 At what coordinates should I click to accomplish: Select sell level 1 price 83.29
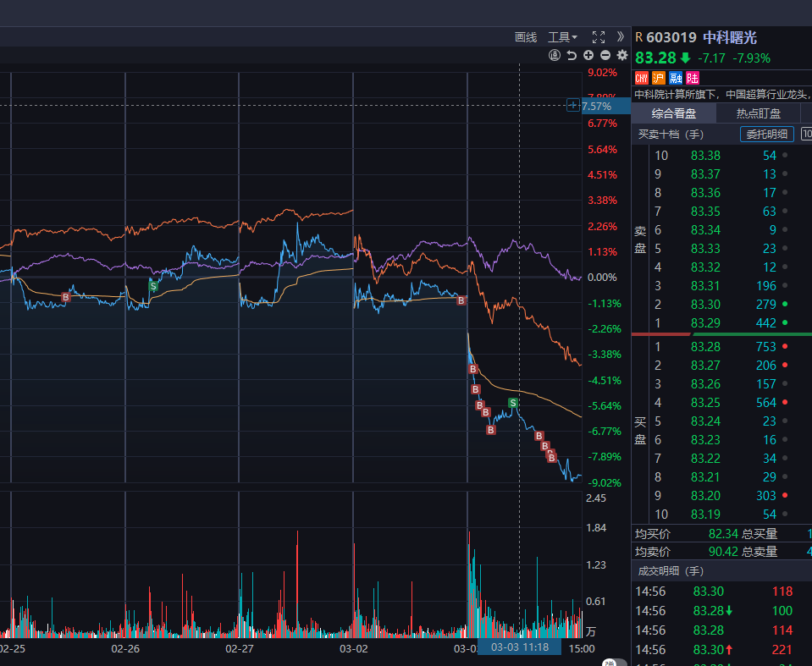coord(705,323)
